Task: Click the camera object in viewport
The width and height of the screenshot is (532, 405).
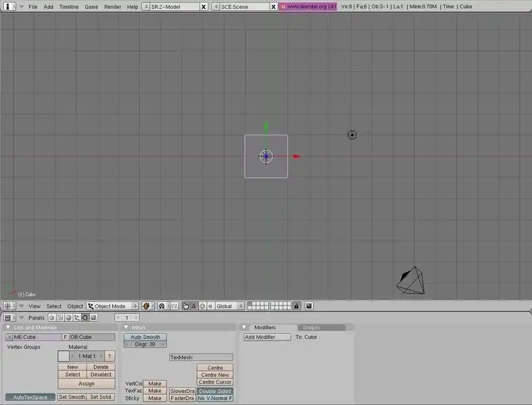Action: coord(411,280)
